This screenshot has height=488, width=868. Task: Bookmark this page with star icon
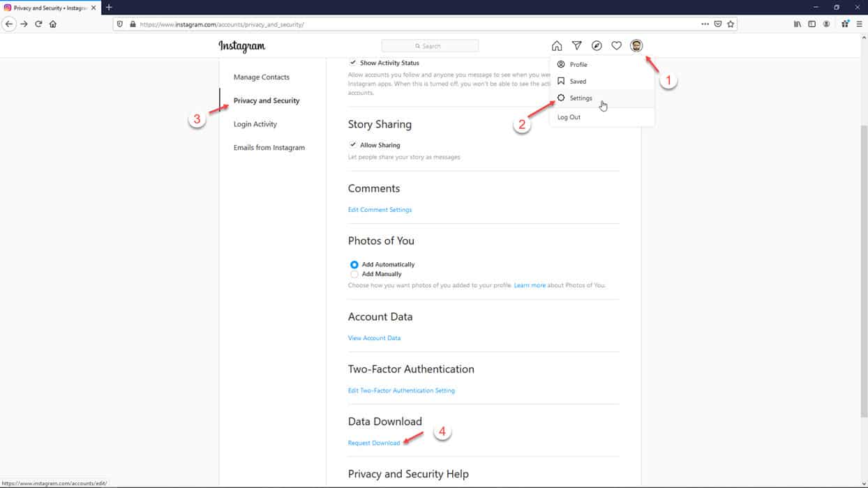point(731,24)
